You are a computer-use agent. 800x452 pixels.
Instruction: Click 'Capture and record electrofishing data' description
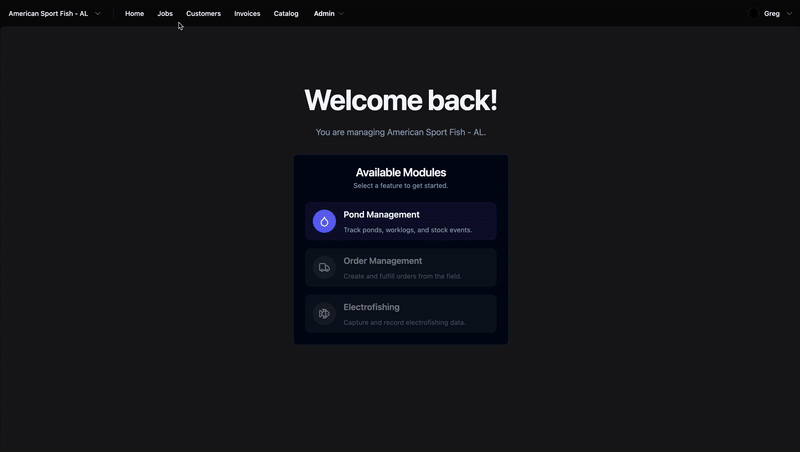tap(406, 322)
